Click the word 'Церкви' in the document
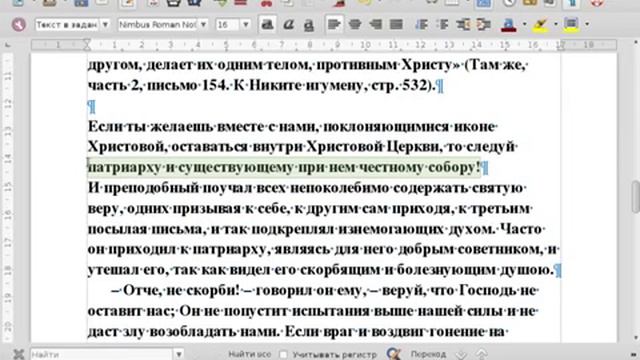Image resolution: width=640 pixels, height=360 pixels. pos(414,147)
